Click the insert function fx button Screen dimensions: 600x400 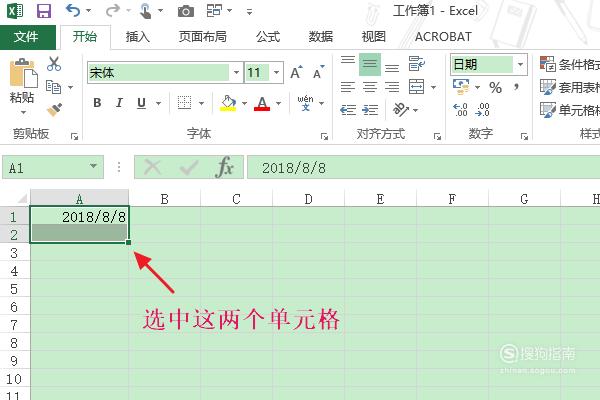pos(224,167)
